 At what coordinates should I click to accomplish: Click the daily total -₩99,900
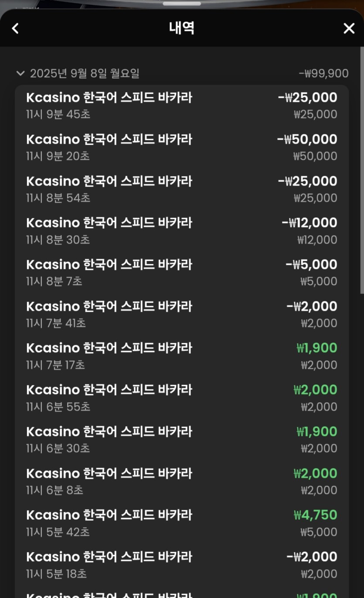(x=323, y=73)
